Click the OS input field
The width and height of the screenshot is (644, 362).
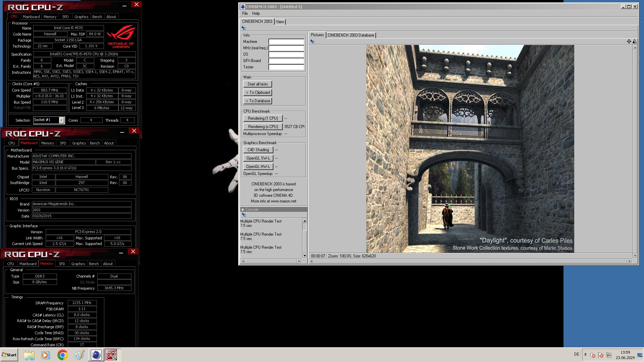286,55
